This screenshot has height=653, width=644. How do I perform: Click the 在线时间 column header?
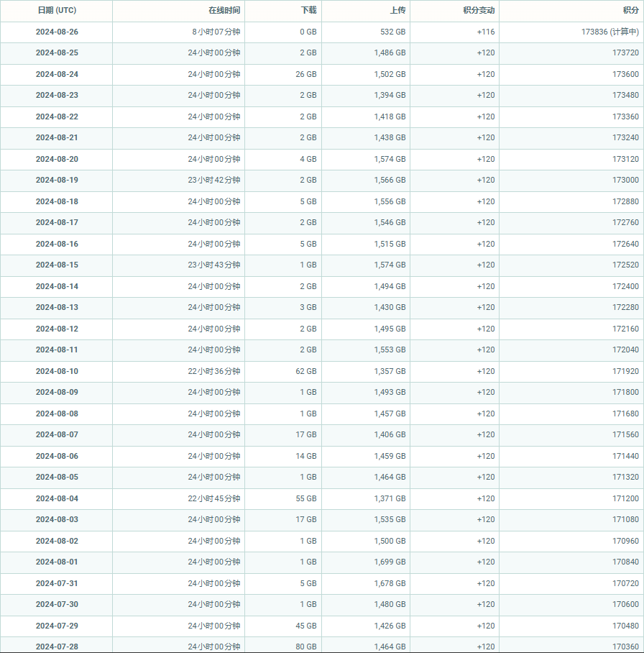(x=224, y=11)
